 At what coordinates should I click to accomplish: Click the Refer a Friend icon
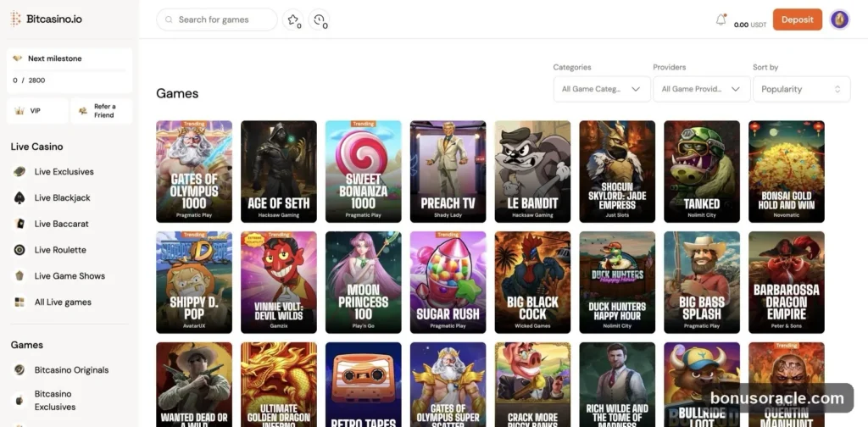(83, 111)
